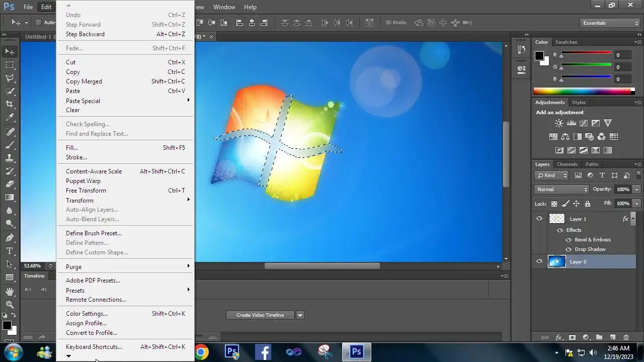
Task: Click the foreground color swatch in Color panel
Action: 539,56
